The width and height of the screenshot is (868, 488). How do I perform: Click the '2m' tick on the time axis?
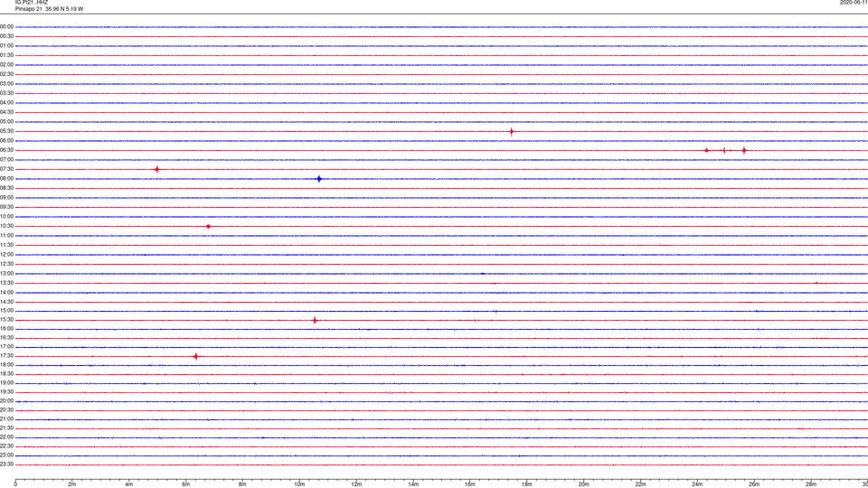pos(72,484)
